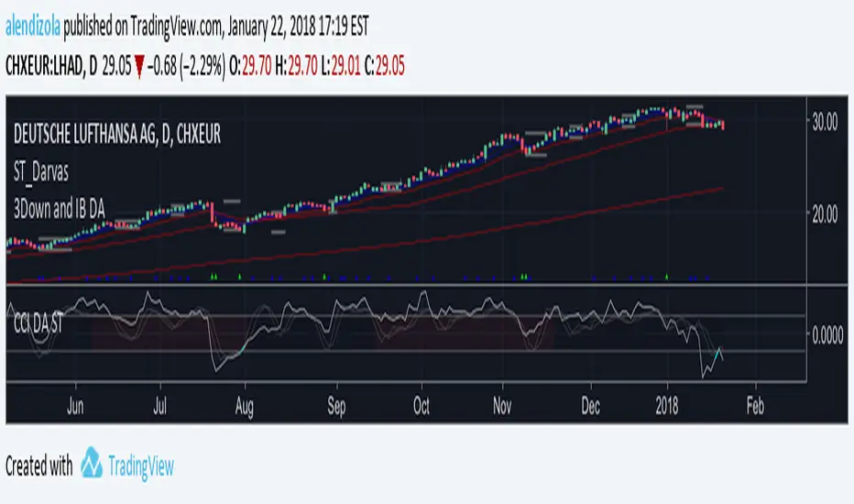Click the DEUTSCHE LUFTHANSA AG chart title
854x504 pixels.
pos(117,134)
